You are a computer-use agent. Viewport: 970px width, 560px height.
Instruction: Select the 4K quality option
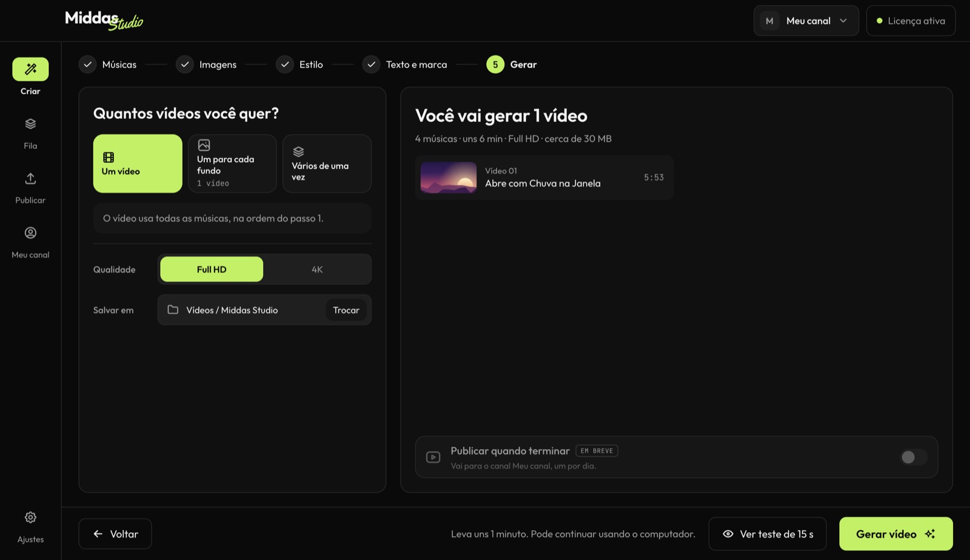317,269
